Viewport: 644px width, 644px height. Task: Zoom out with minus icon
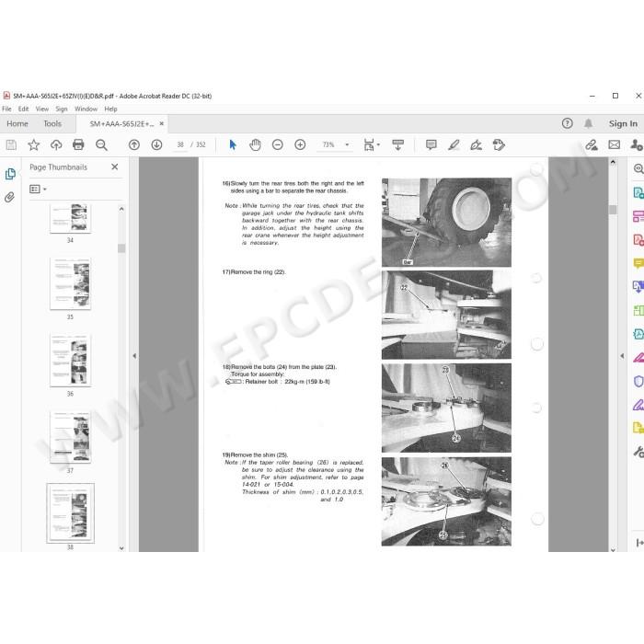[x=278, y=145]
